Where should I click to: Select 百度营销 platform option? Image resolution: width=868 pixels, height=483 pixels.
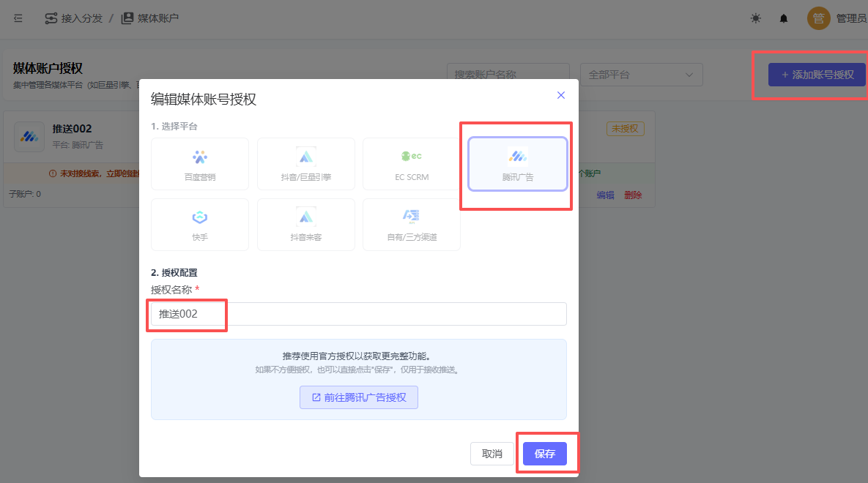[x=200, y=164]
